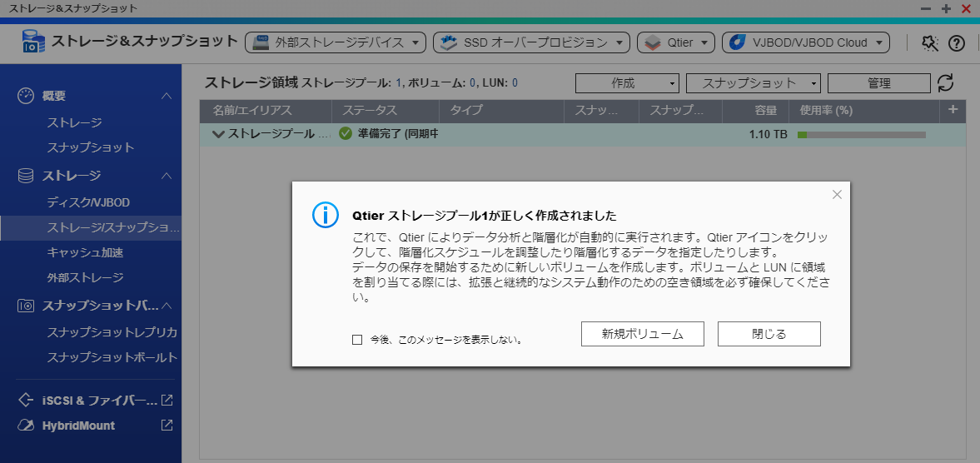Screen dimensions: 980x463
Task: Open the SSD オーバープロビジョン dropdown
Action: pyautogui.click(x=530, y=42)
